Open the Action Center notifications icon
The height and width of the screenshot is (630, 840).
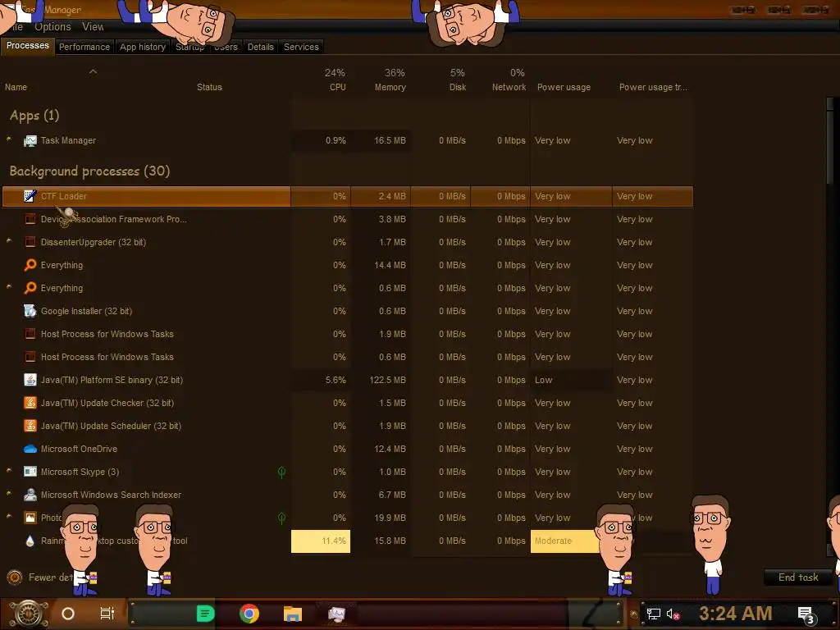(x=806, y=615)
